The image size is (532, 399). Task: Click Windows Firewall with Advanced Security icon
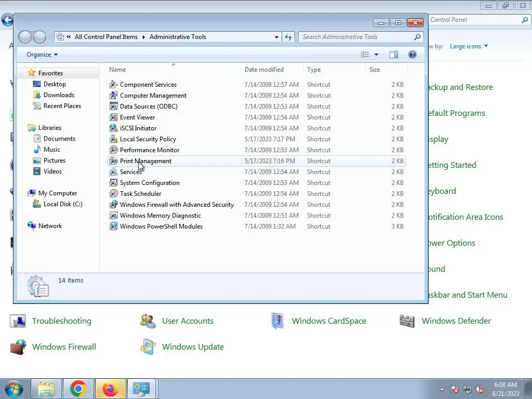pos(113,204)
